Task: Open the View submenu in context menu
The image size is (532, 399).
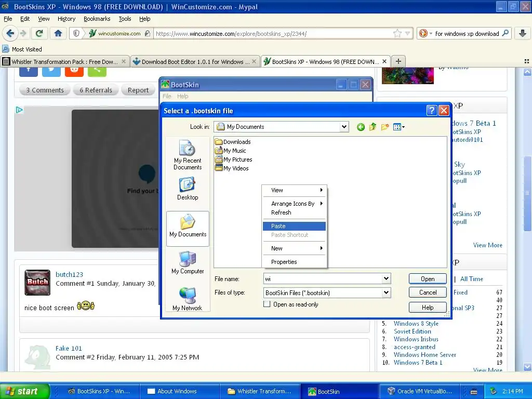Action: tap(294, 190)
